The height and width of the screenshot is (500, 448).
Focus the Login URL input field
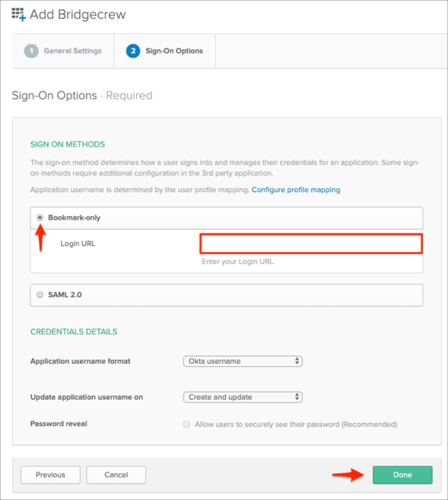311,243
